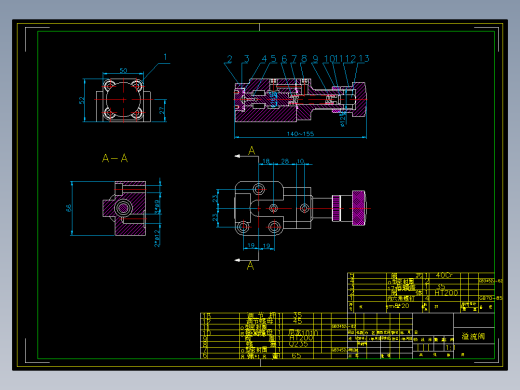The width and height of the screenshot is (520, 390).
Task: Select the 68 height dimension text
Action: pos(69,208)
